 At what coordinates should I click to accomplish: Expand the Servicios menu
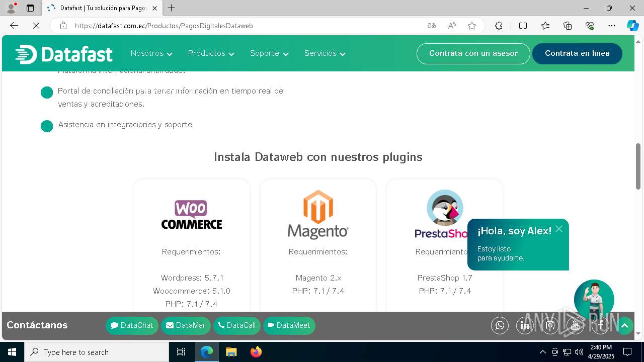tap(325, 53)
